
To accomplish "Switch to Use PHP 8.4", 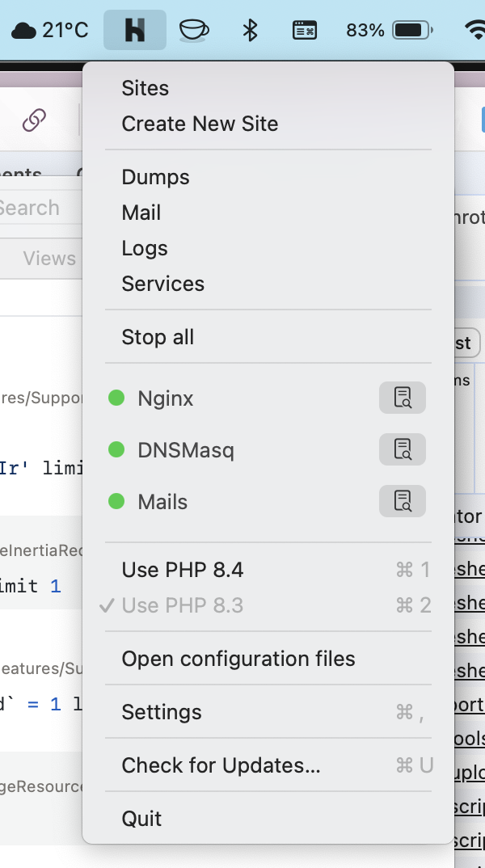I will pos(183,570).
